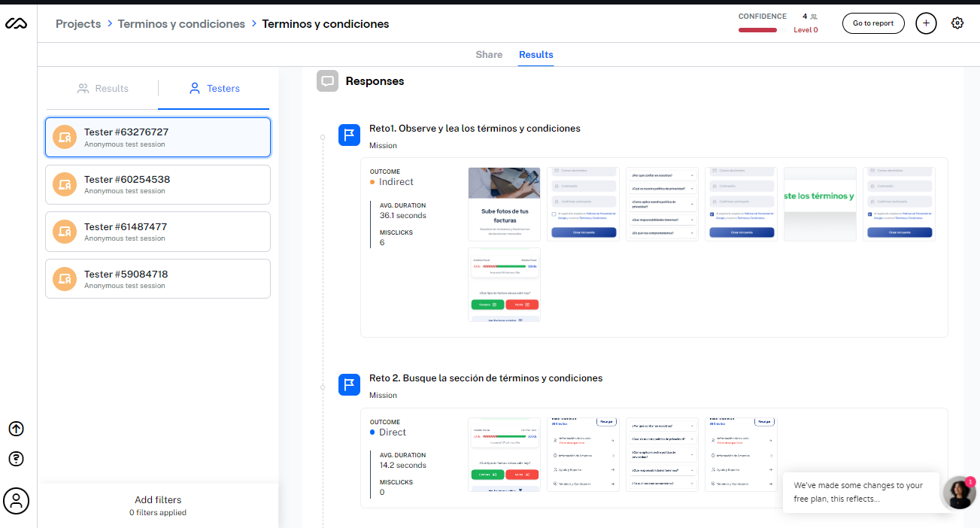
Task: Click avatar icon of Tester #63276727
Action: (65, 137)
